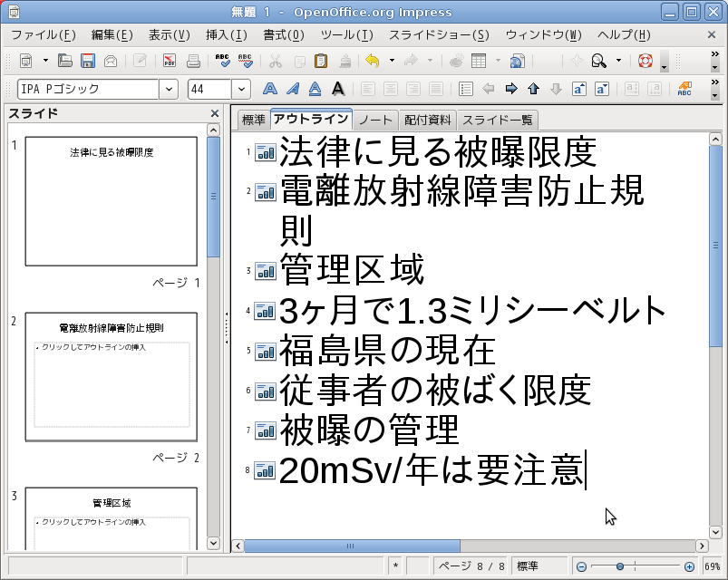Viewport: 728px width, 580px height.
Task: Click the Open folder icon
Action: (x=65, y=62)
